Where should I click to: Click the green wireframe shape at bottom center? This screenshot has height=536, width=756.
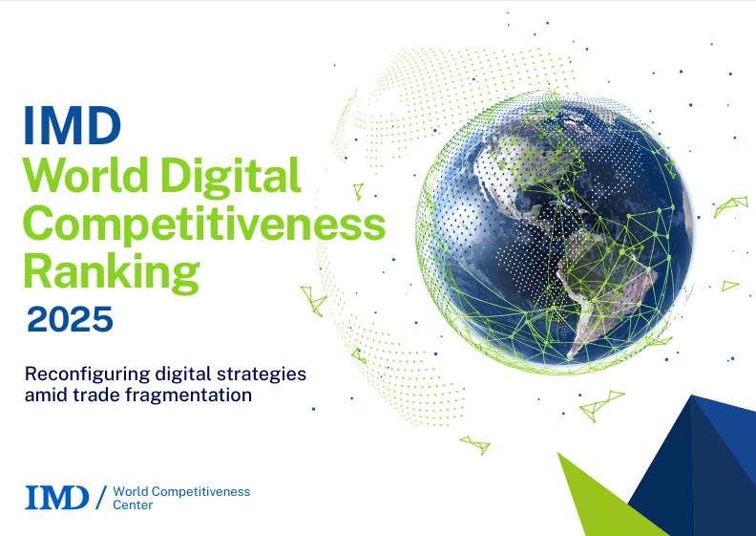(474, 444)
